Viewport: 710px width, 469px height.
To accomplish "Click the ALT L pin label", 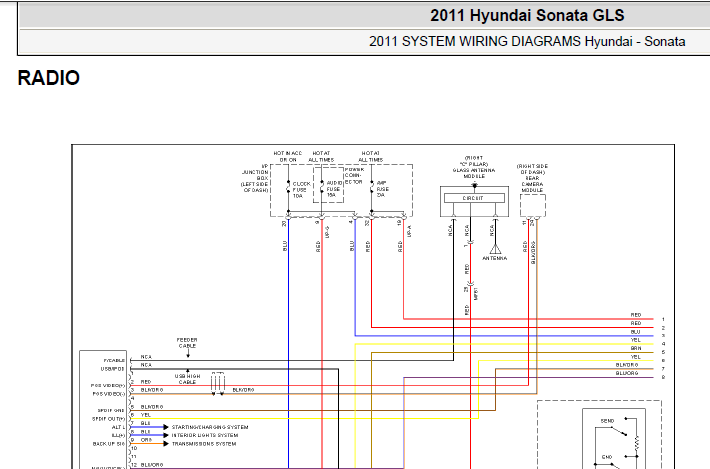I will [118, 427].
